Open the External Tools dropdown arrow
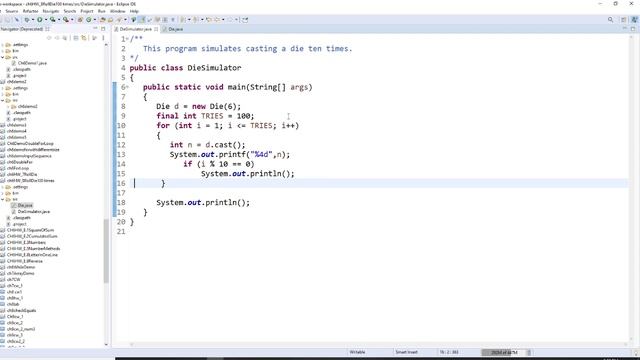Image resolution: width=640 pixels, height=360 pixels. pos(72,20)
